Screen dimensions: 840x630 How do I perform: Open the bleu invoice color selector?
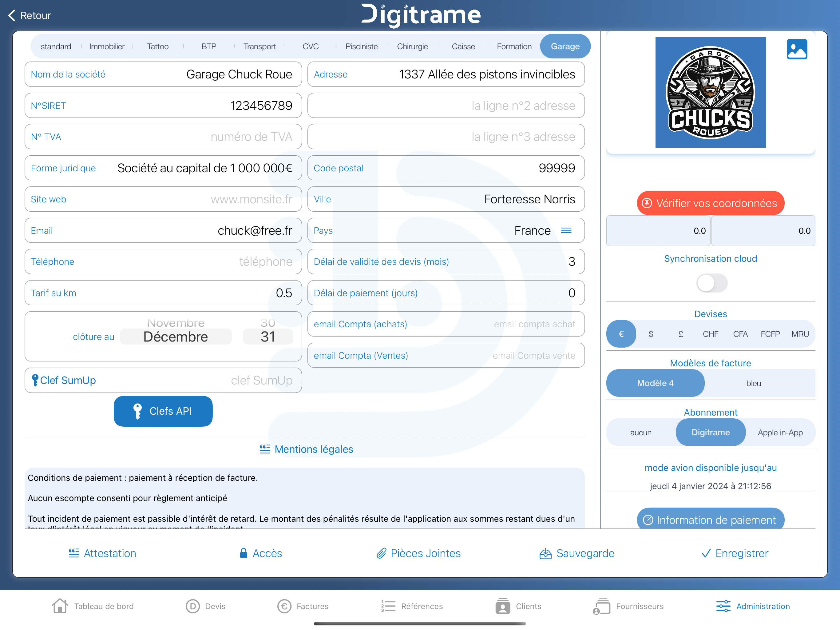pos(754,383)
